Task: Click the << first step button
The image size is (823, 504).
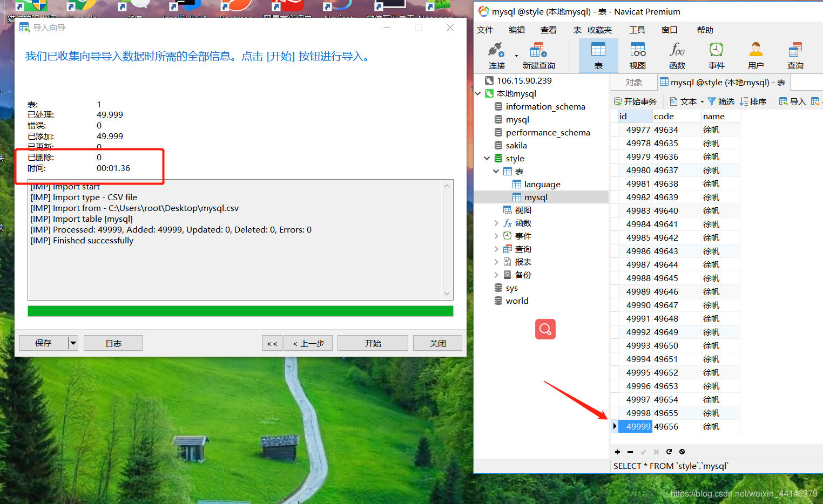Action: [x=272, y=343]
